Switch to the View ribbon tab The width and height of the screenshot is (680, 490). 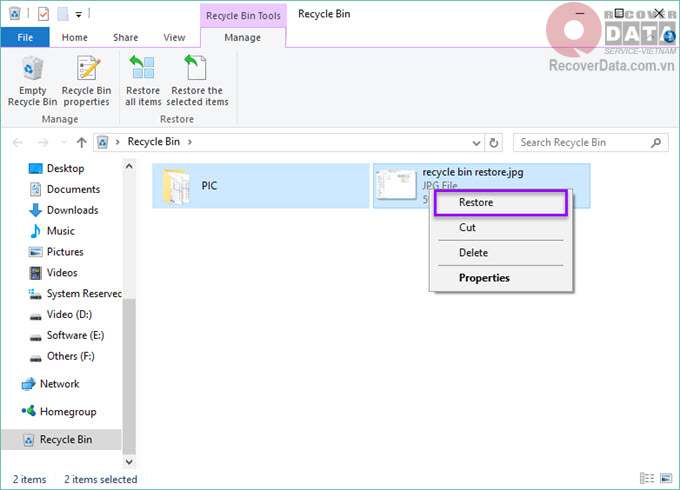click(174, 37)
